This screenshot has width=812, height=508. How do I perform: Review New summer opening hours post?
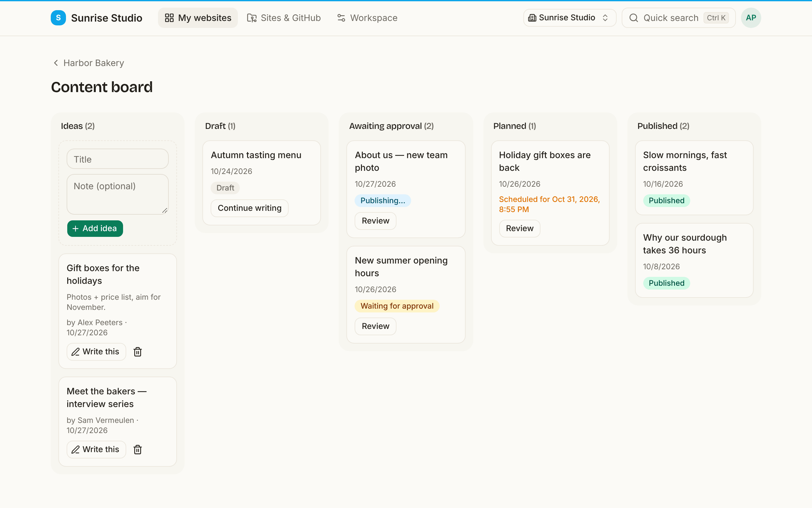click(x=376, y=326)
